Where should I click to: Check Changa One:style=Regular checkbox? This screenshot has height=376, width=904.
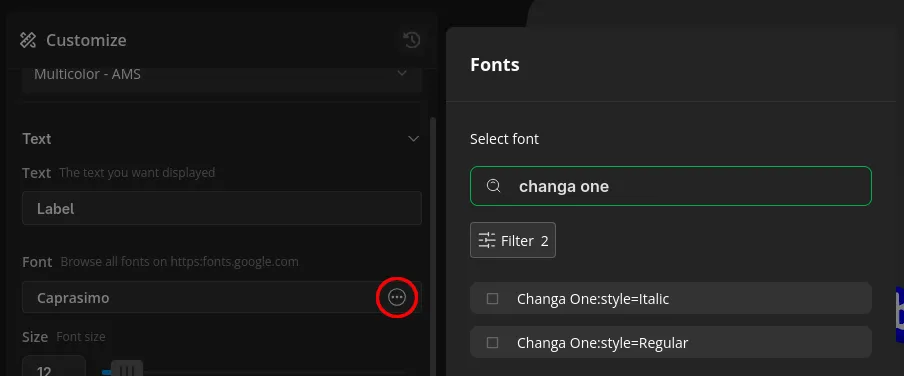click(492, 343)
